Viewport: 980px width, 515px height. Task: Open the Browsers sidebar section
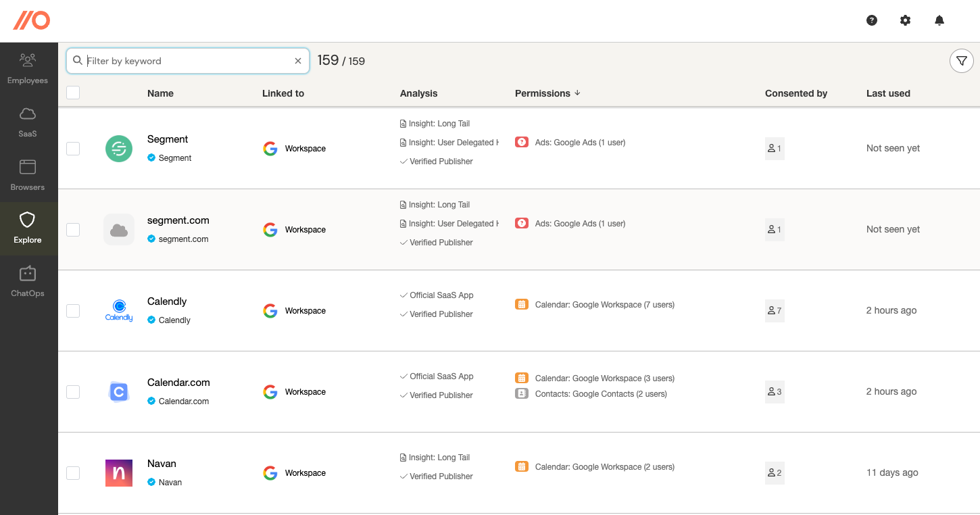coord(28,175)
